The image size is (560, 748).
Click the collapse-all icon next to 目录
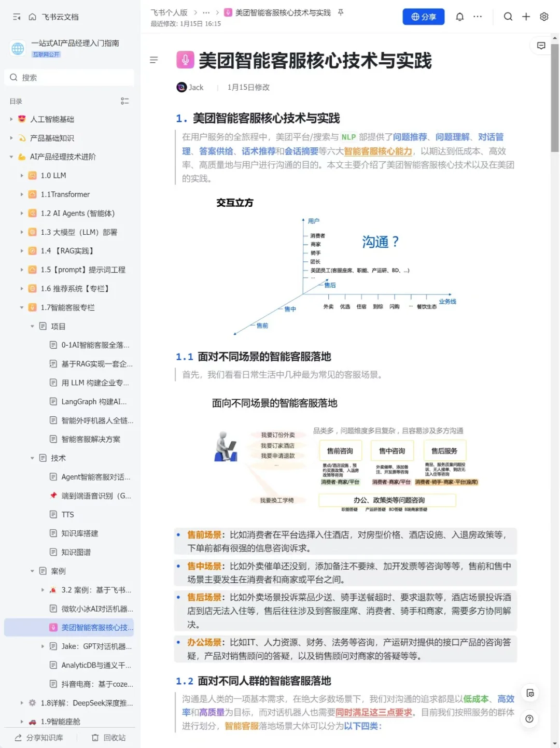tap(124, 101)
